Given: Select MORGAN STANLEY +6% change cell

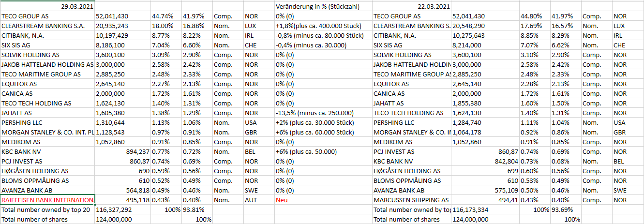Looking at the screenshot, I should (313, 132).
